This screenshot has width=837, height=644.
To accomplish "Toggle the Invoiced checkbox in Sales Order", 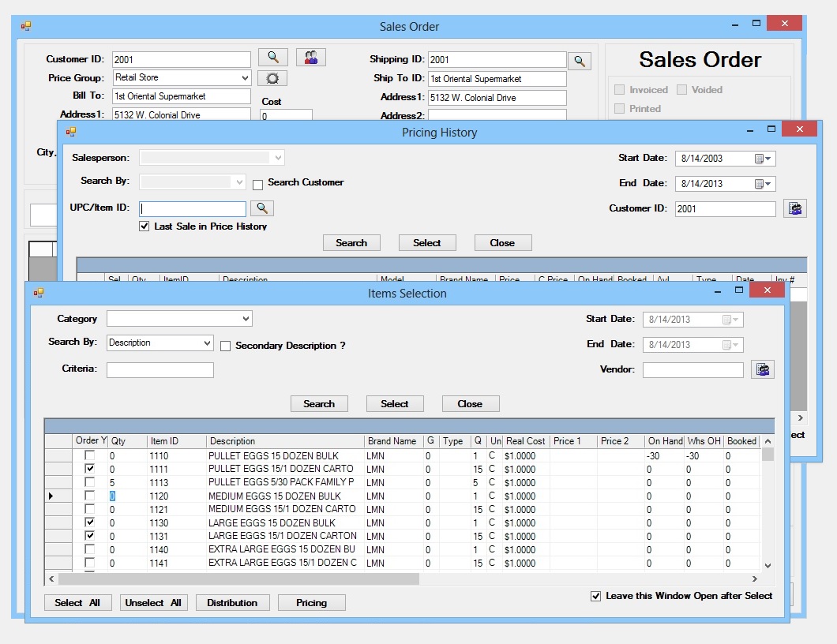I will [619, 90].
